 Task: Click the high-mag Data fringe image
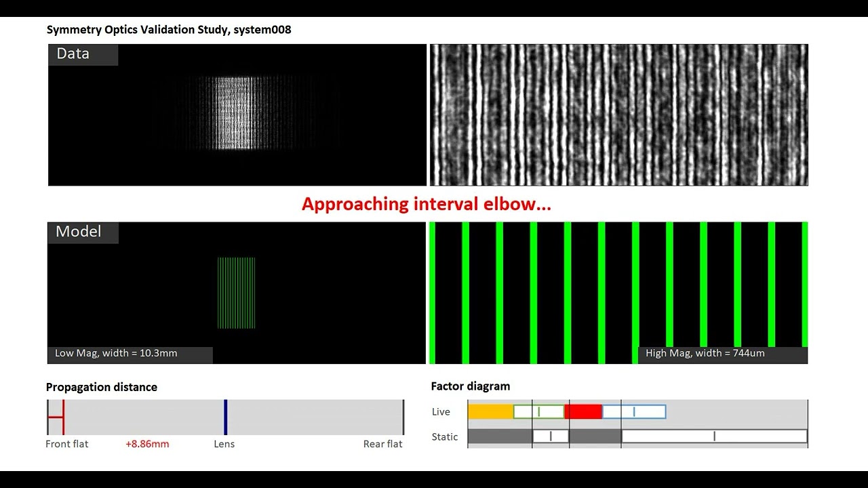pyautogui.click(x=619, y=115)
